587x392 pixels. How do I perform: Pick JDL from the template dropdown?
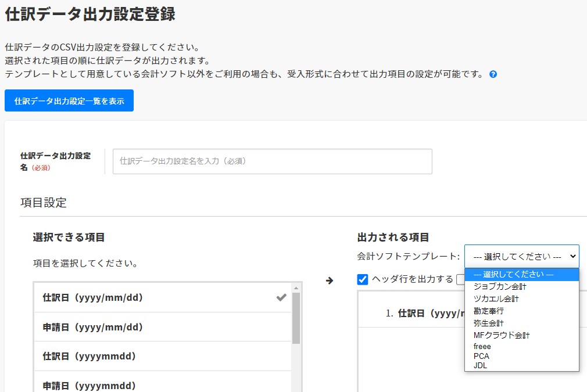[481, 365]
